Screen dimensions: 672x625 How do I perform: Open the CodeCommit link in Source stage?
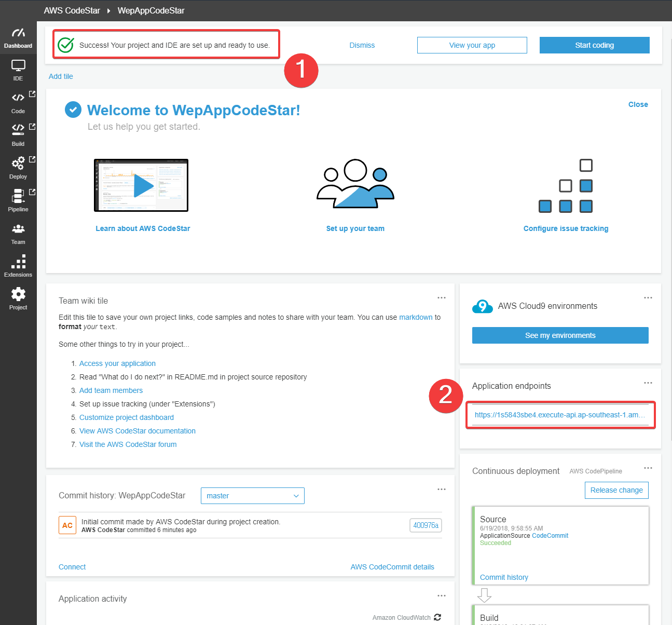coord(550,536)
